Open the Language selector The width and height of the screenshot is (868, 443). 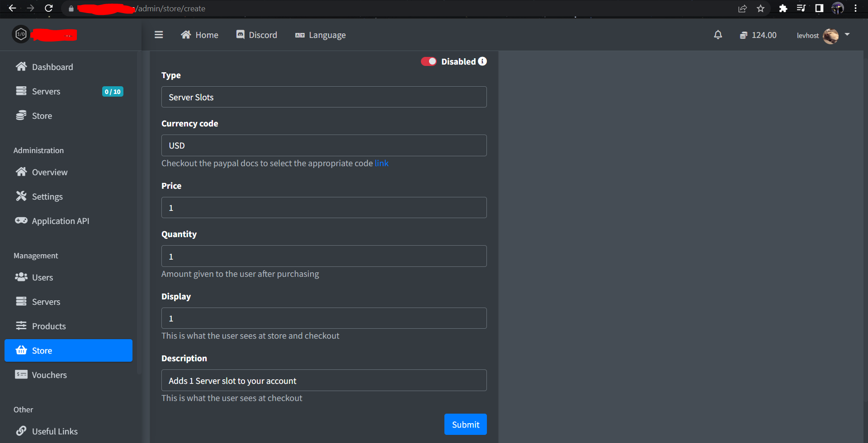click(320, 35)
